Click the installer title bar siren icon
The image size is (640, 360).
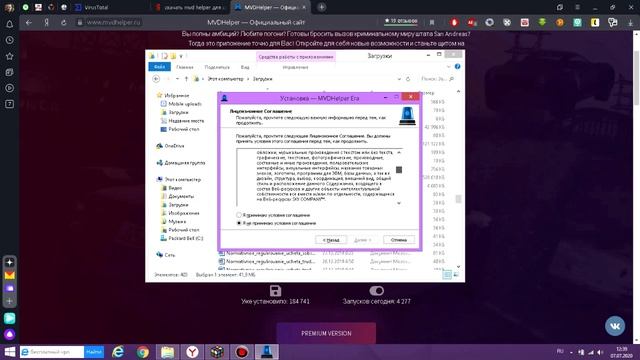pos(224,98)
